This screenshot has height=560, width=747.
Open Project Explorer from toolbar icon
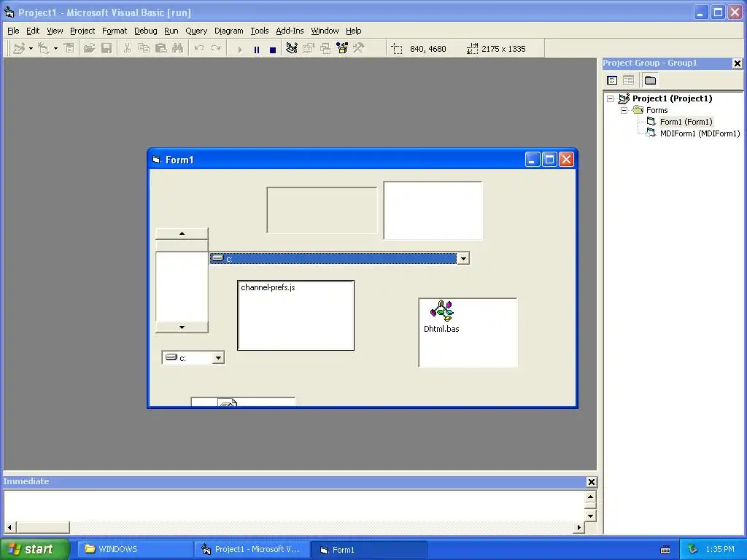(292, 48)
